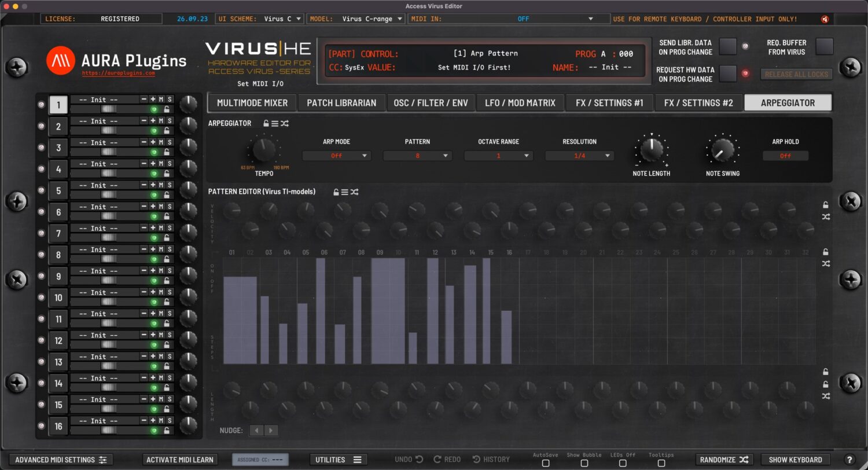Click the NOTE LENGTH knob
This screenshot has height=470, width=868.
tap(652, 149)
